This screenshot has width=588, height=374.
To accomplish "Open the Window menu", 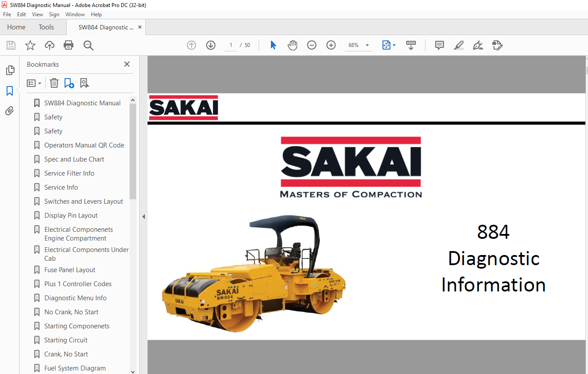I will point(75,14).
